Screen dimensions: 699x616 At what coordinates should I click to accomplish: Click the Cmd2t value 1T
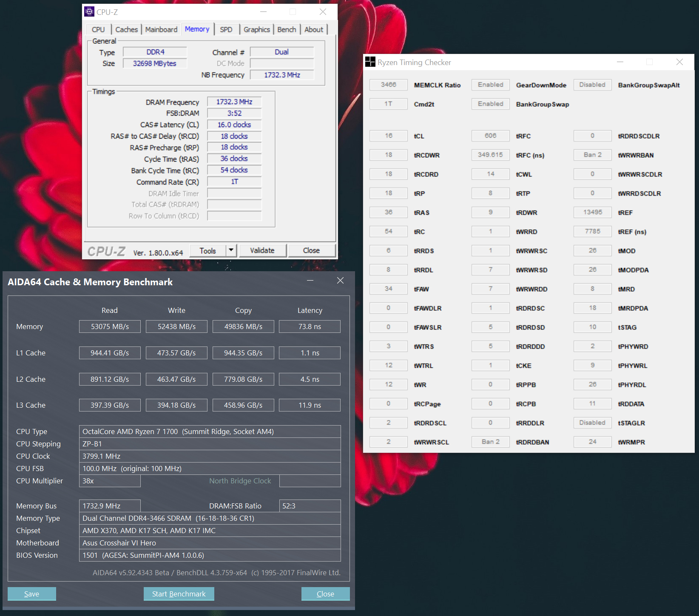(389, 104)
